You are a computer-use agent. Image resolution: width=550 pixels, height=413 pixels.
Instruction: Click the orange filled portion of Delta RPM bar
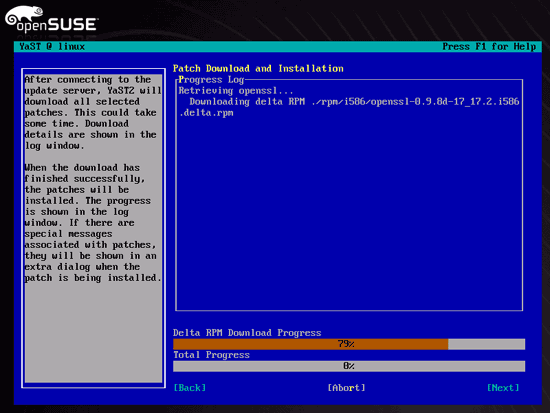pyautogui.click(x=310, y=344)
